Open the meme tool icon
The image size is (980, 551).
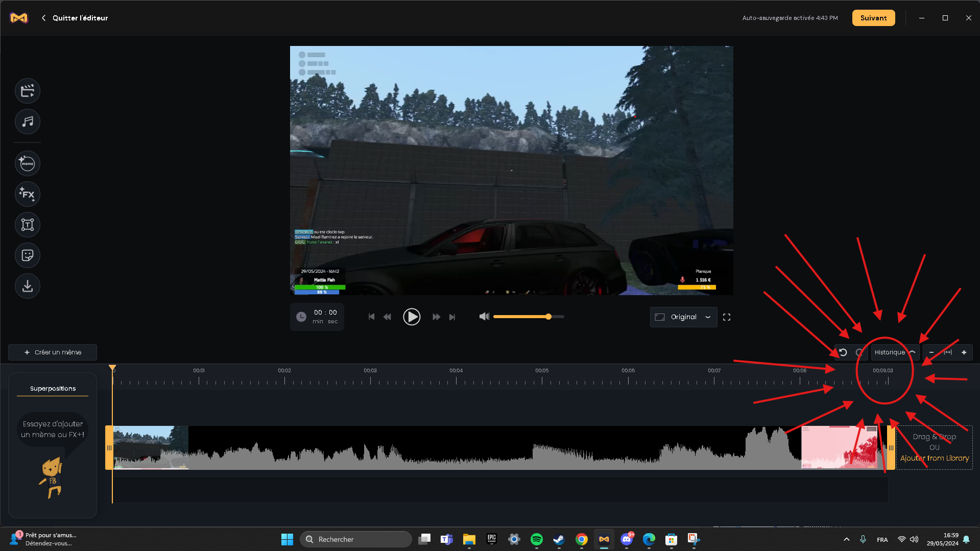pos(28,163)
